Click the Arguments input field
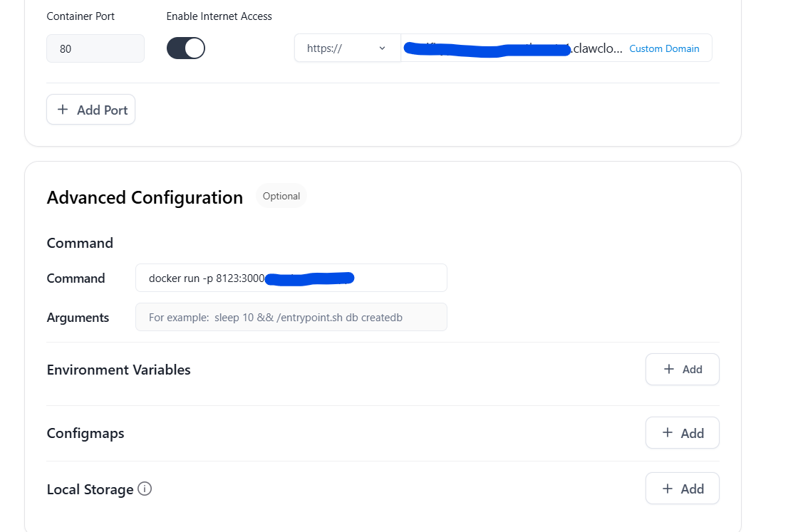The image size is (793, 532). (x=291, y=317)
